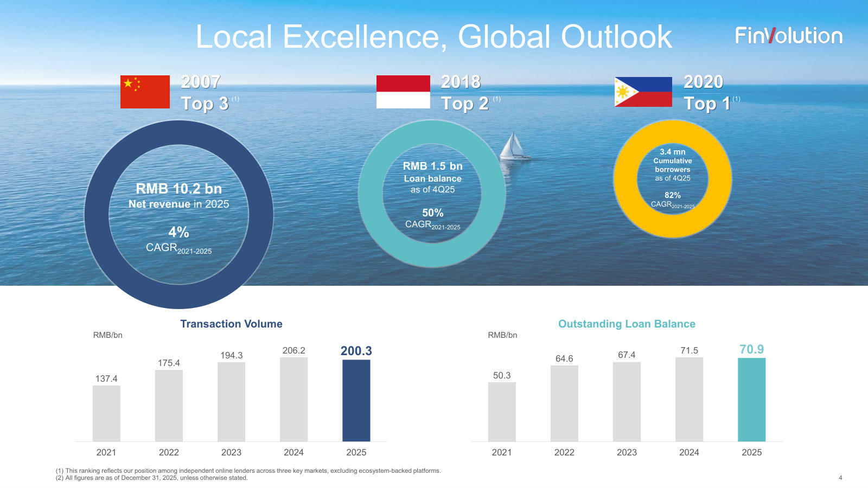Click the '50.3' data label
The image size is (868, 488).
[x=502, y=375]
